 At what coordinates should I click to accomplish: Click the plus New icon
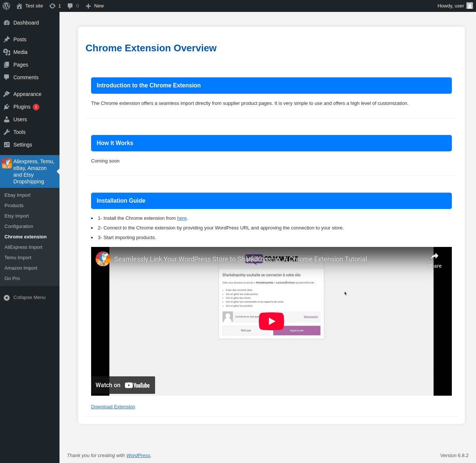click(88, 6)
